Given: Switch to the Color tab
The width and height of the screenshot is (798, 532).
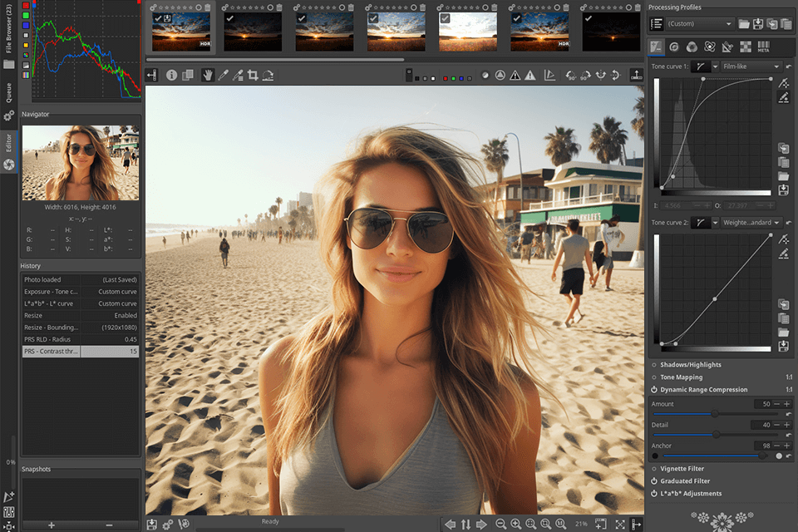Looking at the screenshot, I should [x=692, y=47].
